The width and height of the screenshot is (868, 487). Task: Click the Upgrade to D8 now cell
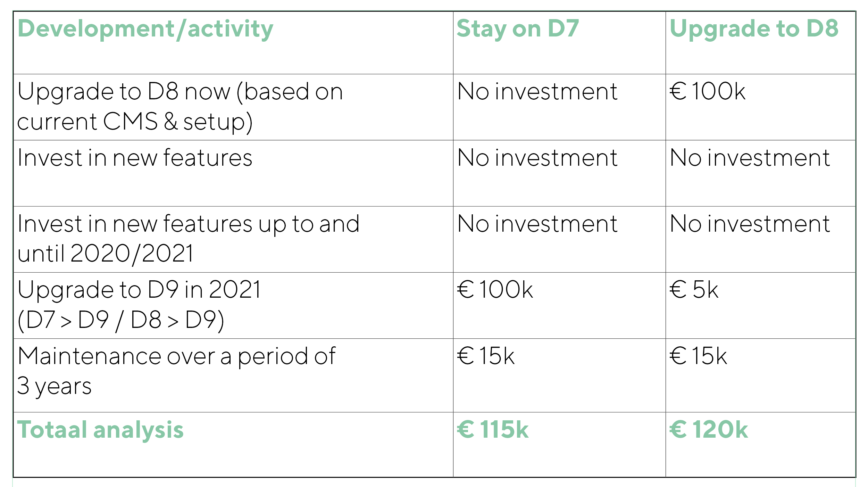click(233, 107)
